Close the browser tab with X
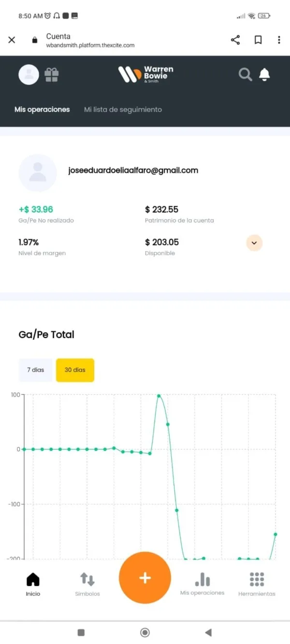290x644 pixels. coord(12,40)
